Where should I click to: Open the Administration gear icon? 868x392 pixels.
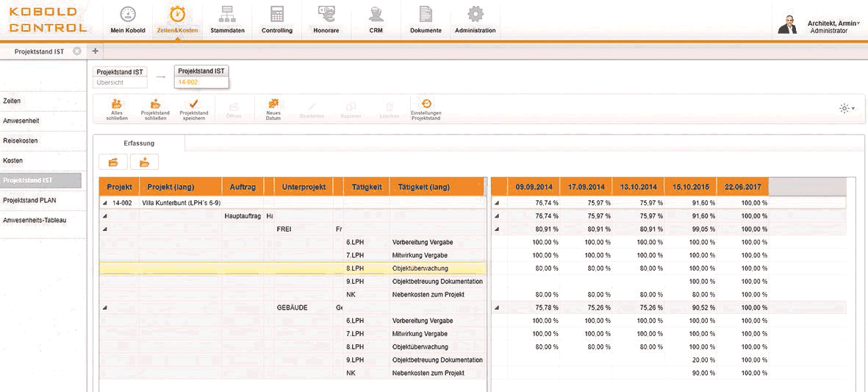point(475,15)
